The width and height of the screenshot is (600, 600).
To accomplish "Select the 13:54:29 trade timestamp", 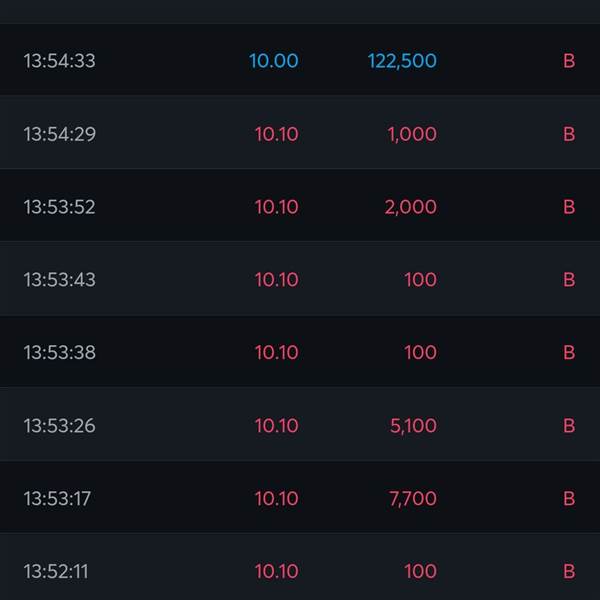I will click(x=60, y=134).
